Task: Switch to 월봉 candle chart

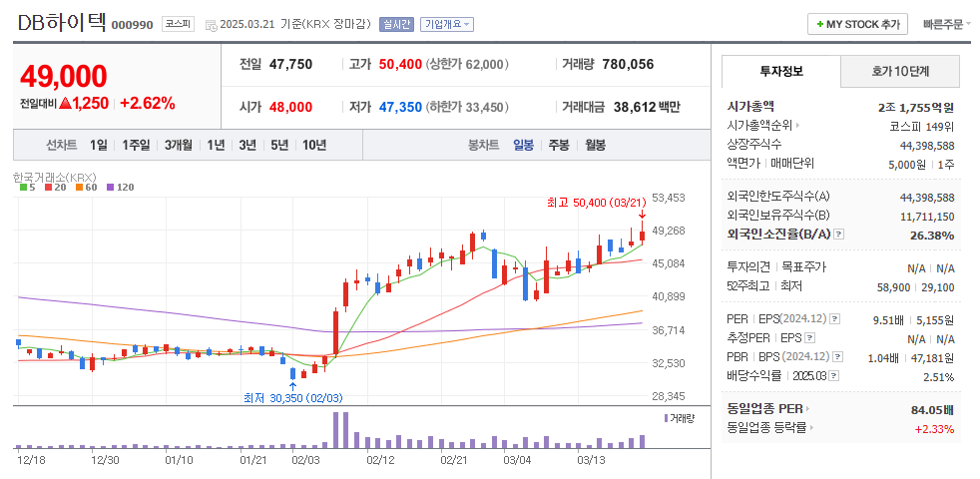Action: [x=595, y=145]
